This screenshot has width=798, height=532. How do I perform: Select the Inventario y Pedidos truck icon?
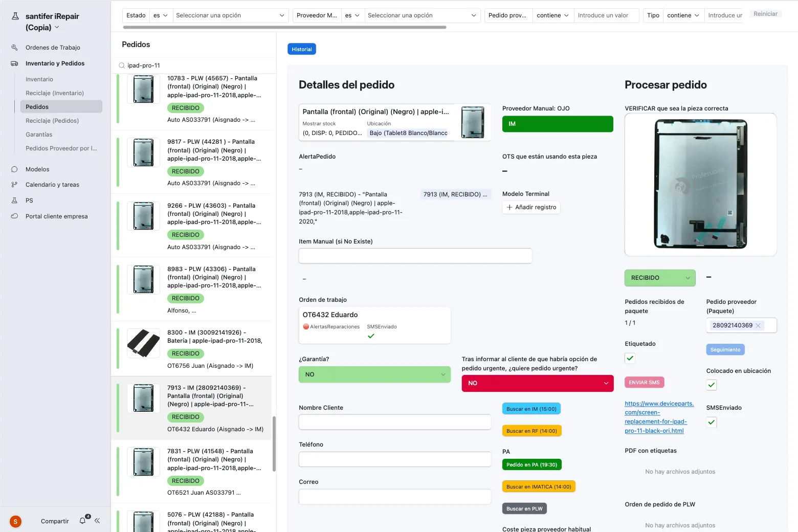(14, 63)
